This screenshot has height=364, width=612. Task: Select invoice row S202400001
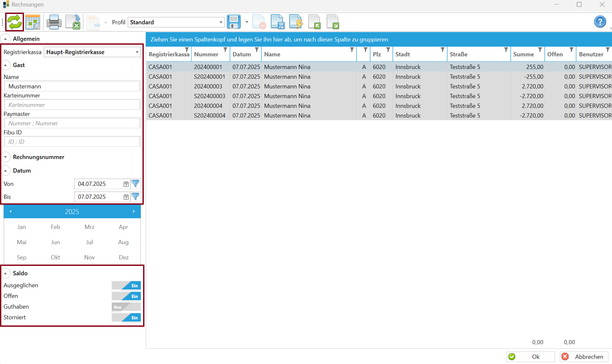(x=379, y=77)
